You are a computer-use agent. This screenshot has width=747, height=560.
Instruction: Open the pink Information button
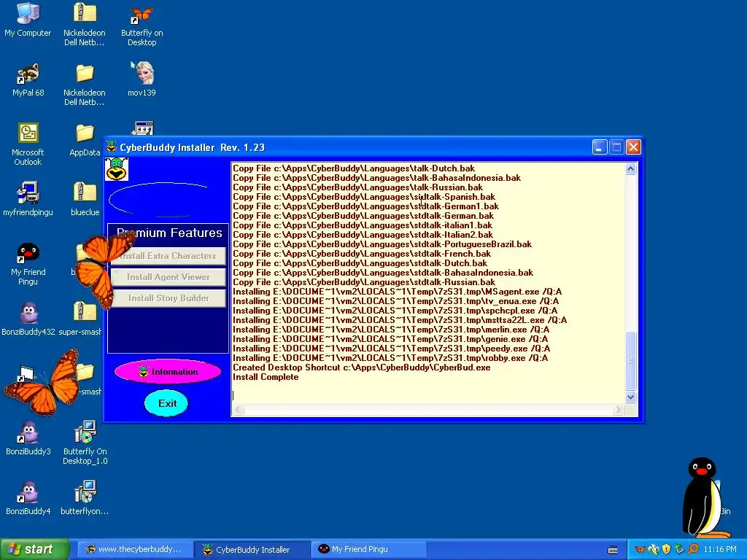click(x=169, y=372)
